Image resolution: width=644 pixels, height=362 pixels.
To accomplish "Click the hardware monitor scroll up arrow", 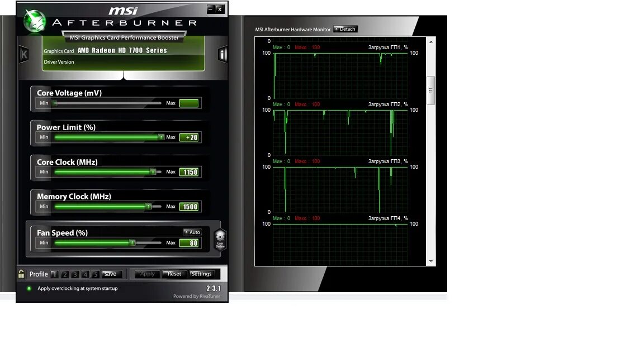I will coord(431,41).
